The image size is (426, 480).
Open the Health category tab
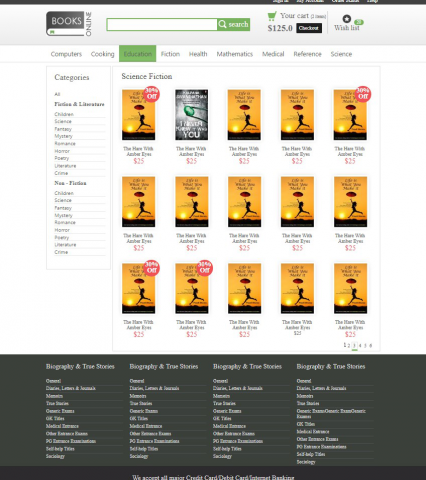coord(198,54)
